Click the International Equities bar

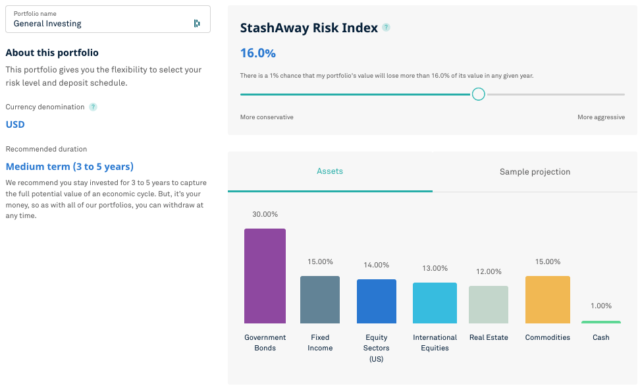point(435,303)
